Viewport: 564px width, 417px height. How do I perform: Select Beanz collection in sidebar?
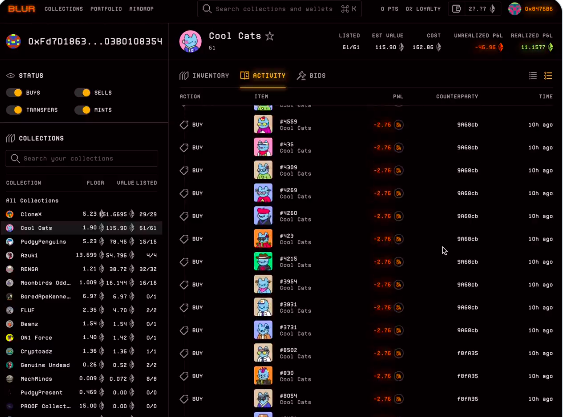[82, 324]
